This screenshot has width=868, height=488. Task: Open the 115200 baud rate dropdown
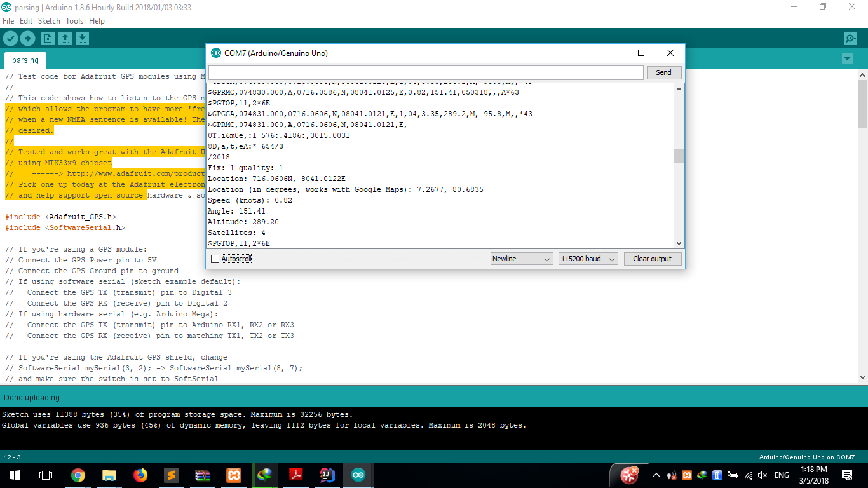coord(588,259)
